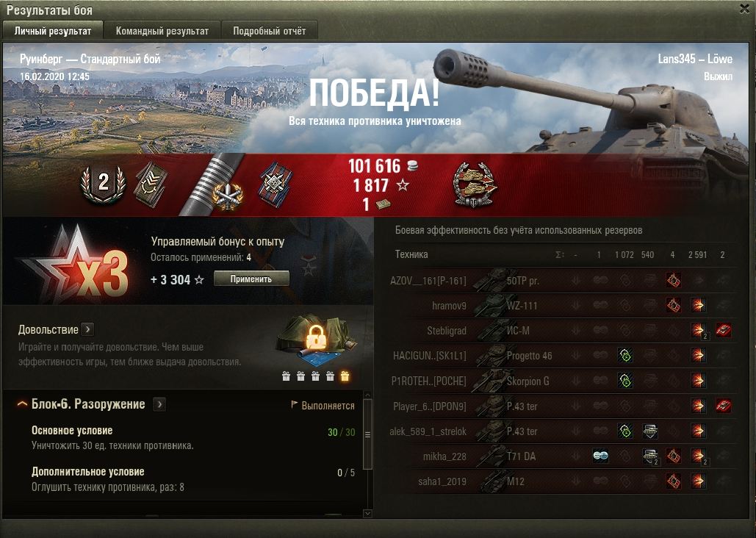Click the locked supply crate icon
The width and height of the screenshot is (756, 538).
click(316, 340)
